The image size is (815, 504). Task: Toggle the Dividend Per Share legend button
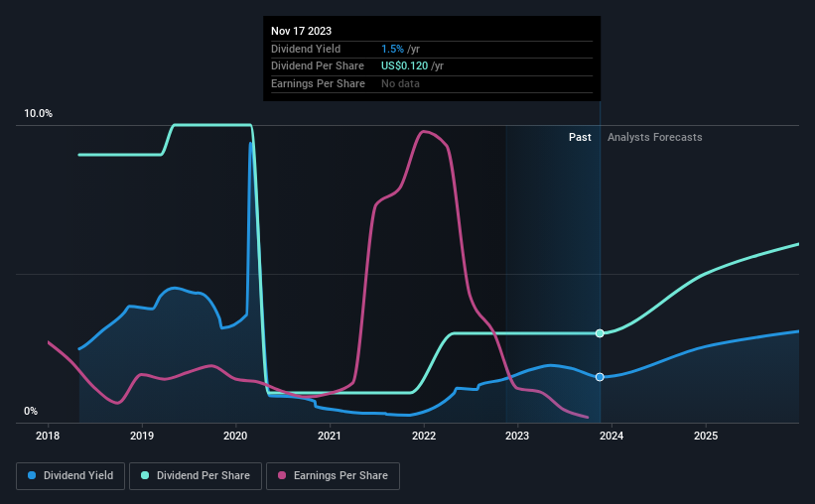(196, 476)
